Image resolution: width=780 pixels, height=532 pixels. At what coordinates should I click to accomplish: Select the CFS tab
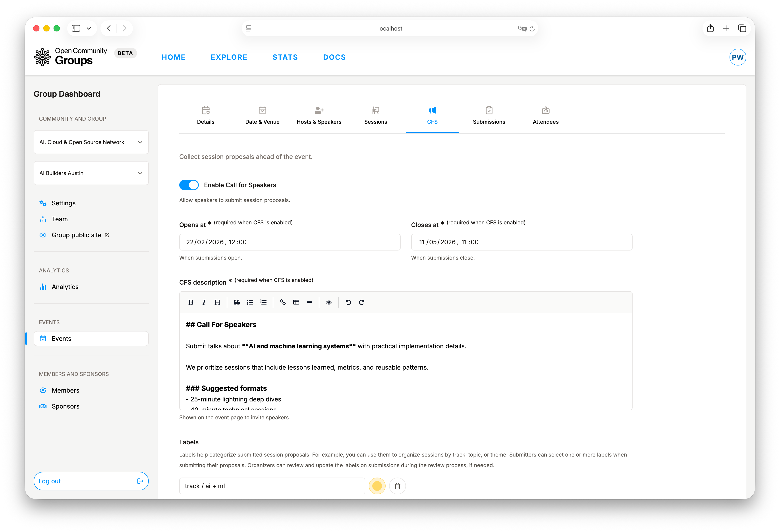(432, 116)
